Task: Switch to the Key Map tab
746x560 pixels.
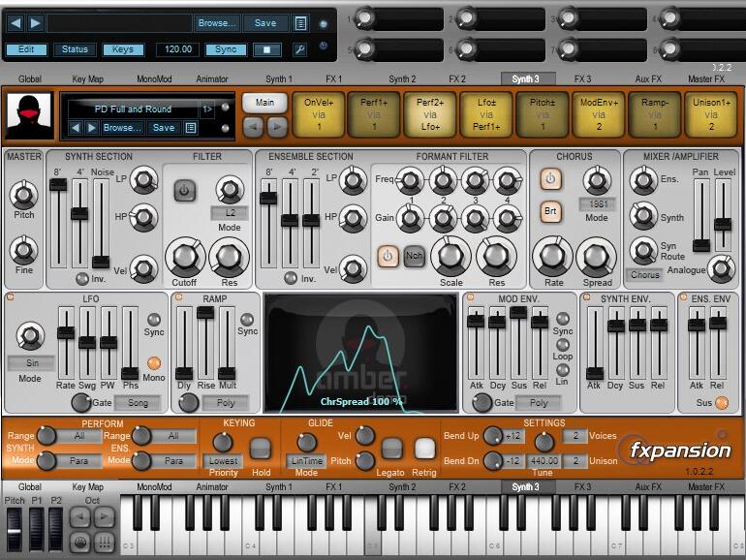Action: tap(87, 79)
